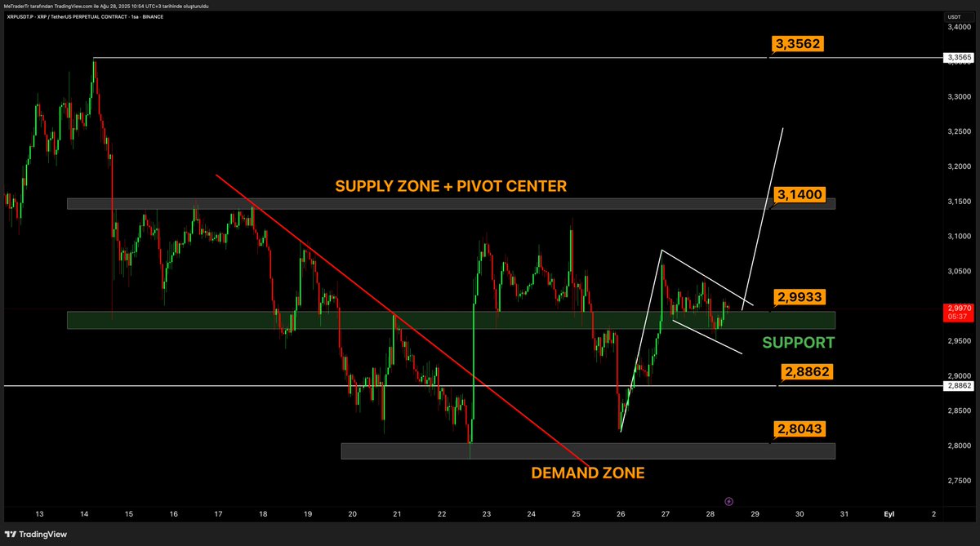Click the MeTraderTr creation caption at the top
Image resolution: width=980 pixels, height=546 pixels.
(107, 6)
